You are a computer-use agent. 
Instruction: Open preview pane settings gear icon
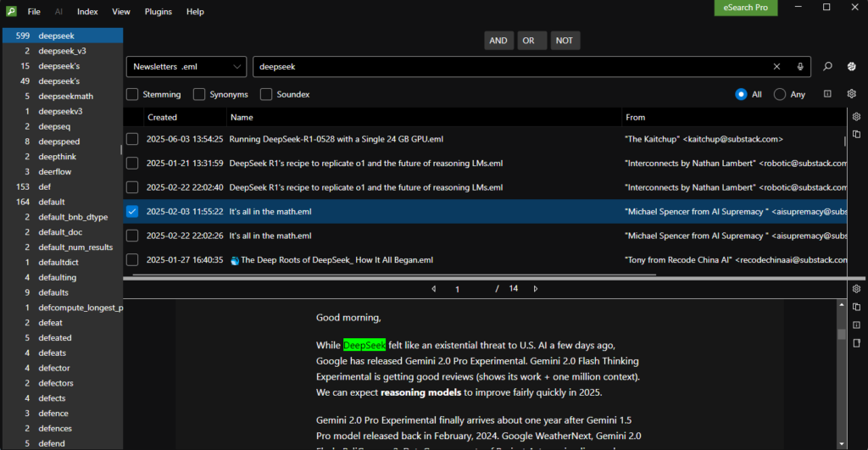pos(856,289)
